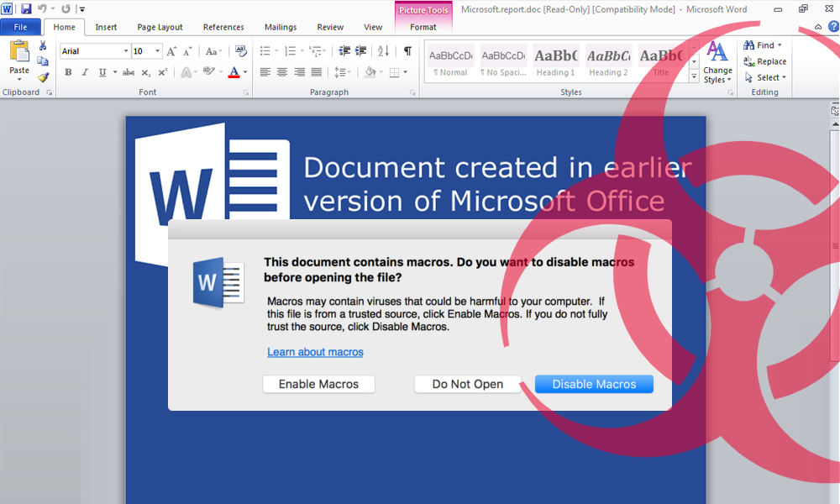
Task: Toggle bold formatting
Action: (x=68, y=72)
